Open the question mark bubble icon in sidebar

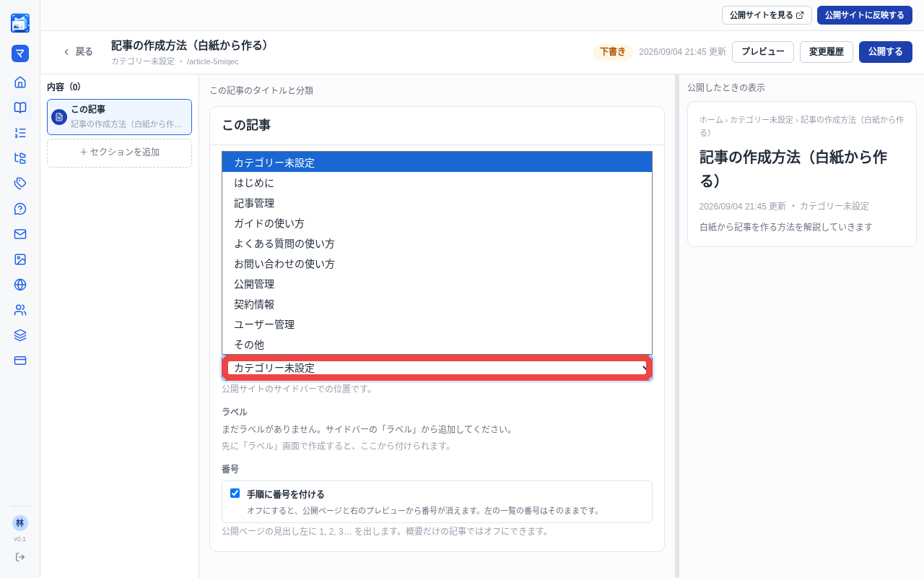coord(20,209)
